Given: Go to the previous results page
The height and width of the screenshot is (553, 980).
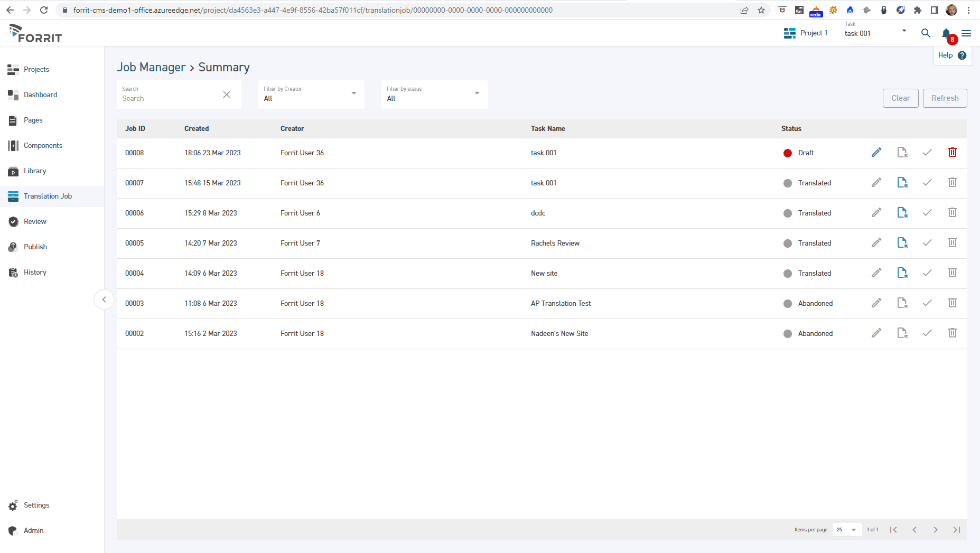Looking at the screenshot, I should 914,530.
